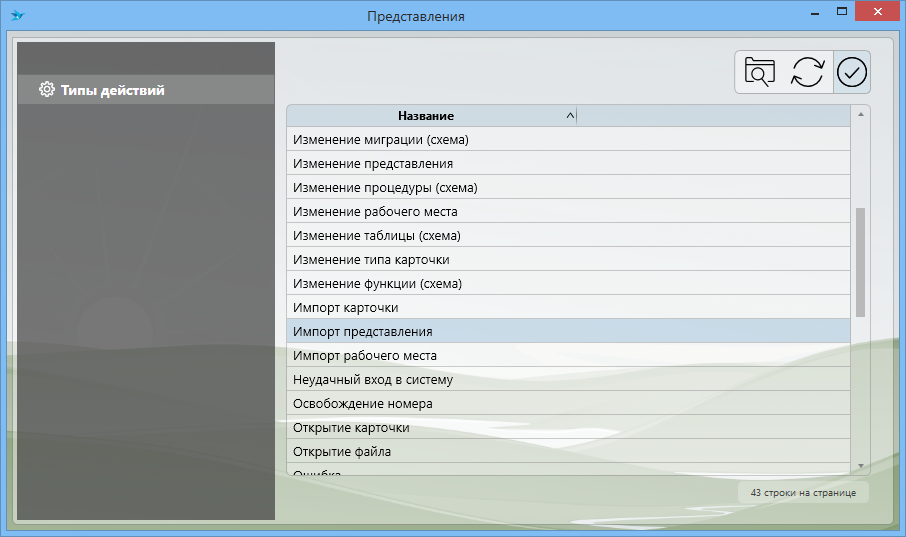Image resolution: width=906 pixels, height=537 pixels.
Task: Maximize the Представления window
Action: click(x=842, y=11)
